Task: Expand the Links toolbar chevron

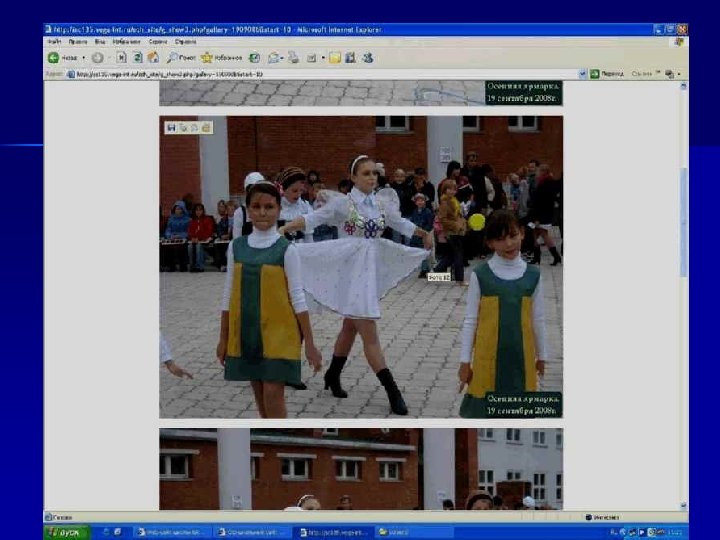Action: click(658, 73)
